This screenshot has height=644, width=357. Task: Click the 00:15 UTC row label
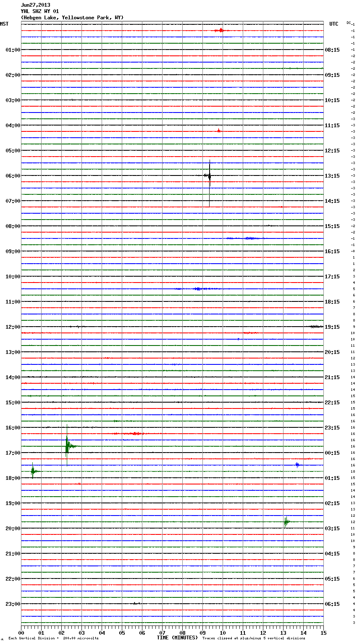coord(332,453)
